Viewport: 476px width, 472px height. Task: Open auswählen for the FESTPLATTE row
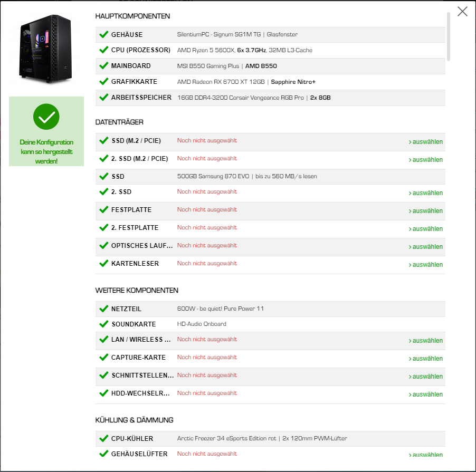point(425,211)
